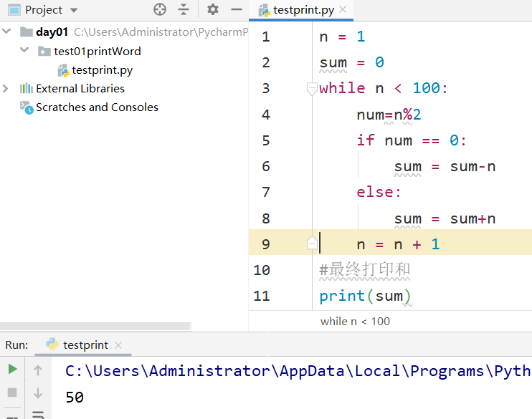
Task: Click 'sum = sum+n' code line
Action: pos(445,218)
